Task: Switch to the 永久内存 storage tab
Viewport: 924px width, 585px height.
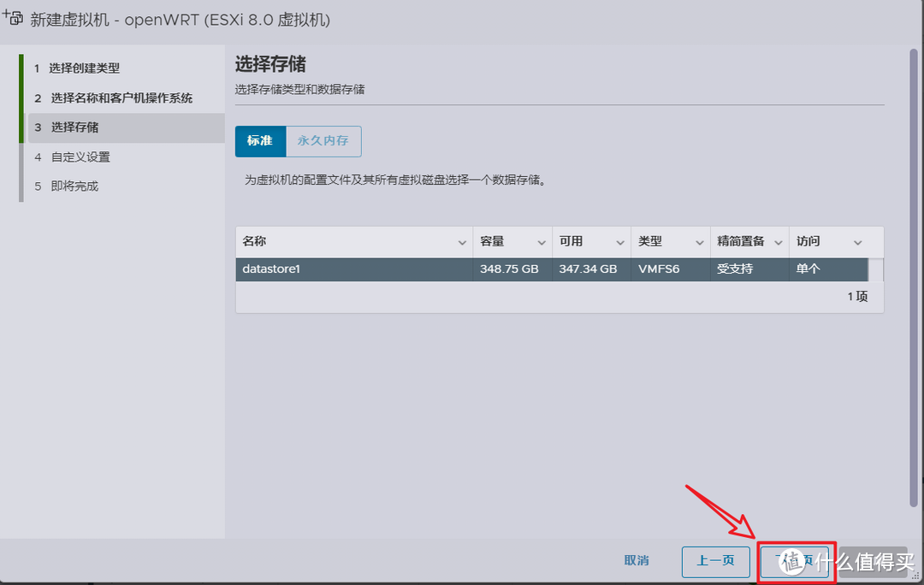Action: tap(323, 141)
